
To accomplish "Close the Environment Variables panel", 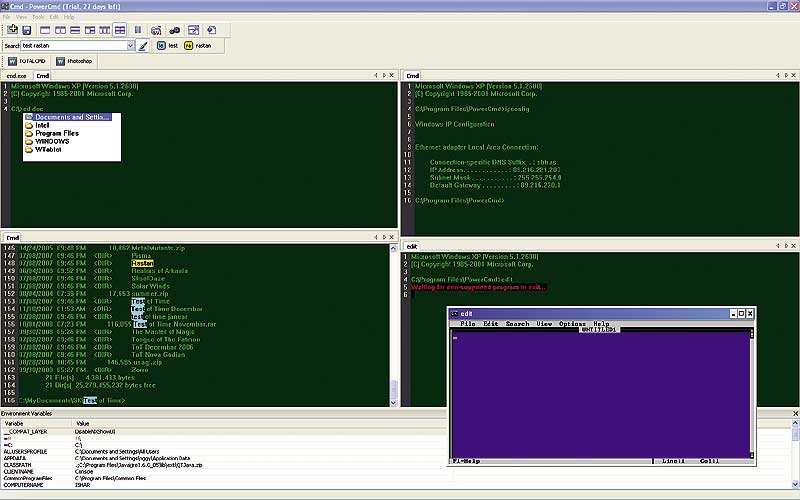I will tap(795, 413).
